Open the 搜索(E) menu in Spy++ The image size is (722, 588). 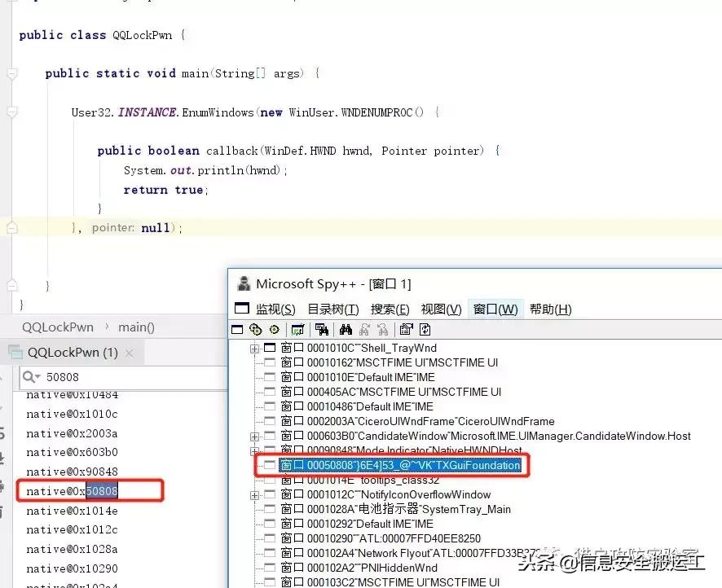pos(390,309)
